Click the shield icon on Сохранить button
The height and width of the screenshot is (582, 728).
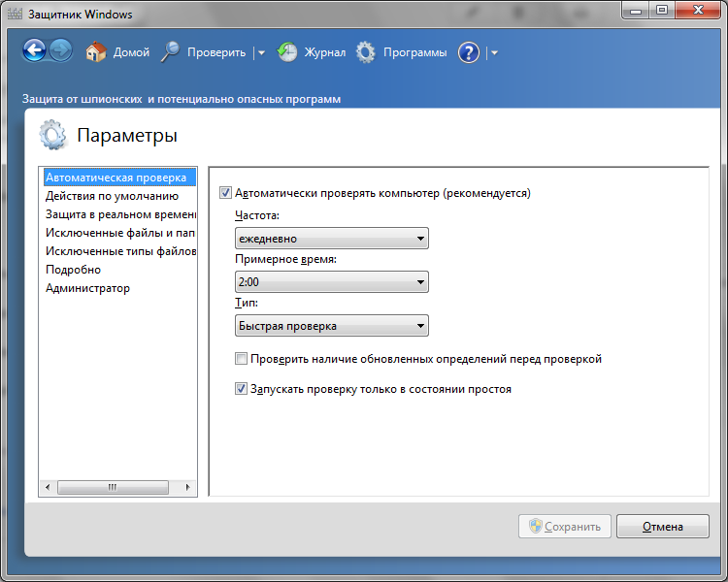(535, 526)
